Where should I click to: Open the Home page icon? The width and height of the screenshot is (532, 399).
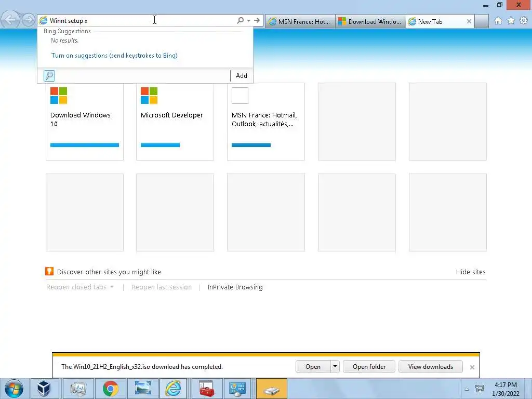point(498,21)
